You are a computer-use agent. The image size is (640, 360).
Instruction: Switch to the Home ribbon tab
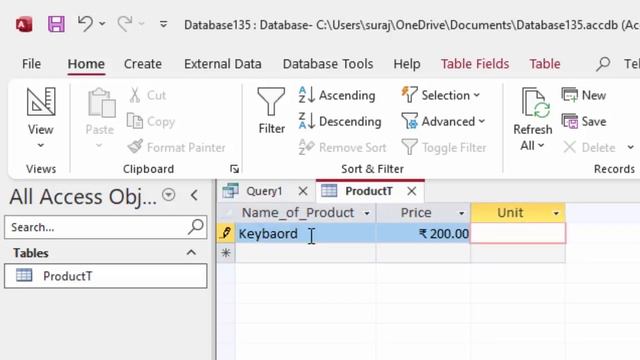[86, 64]
